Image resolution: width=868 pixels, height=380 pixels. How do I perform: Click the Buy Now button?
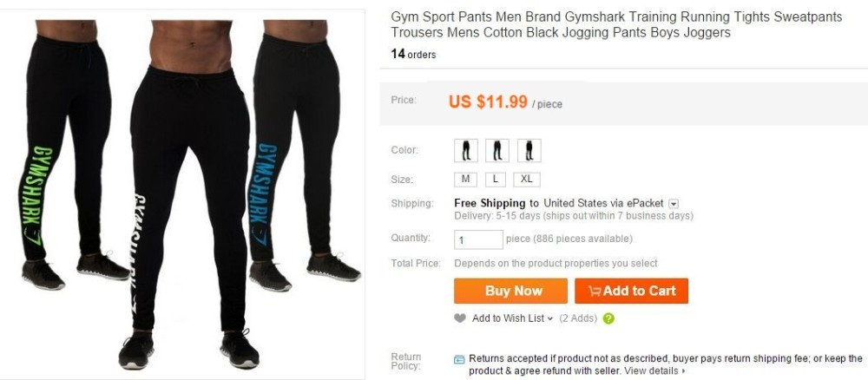coord(510,291)
